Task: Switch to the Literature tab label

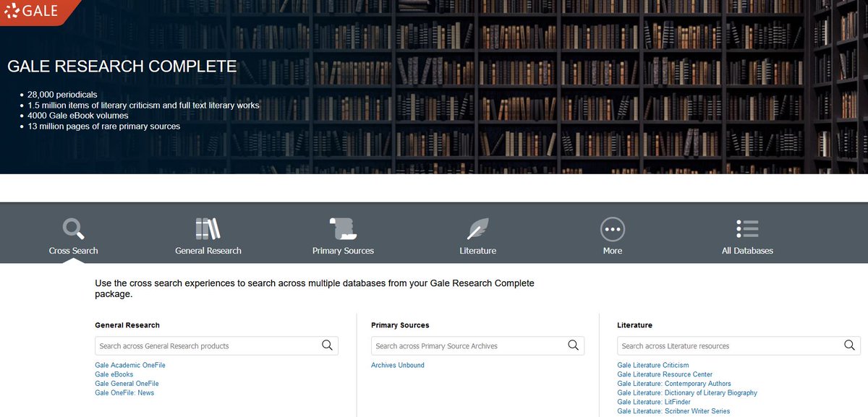Action: click(478, 251)
